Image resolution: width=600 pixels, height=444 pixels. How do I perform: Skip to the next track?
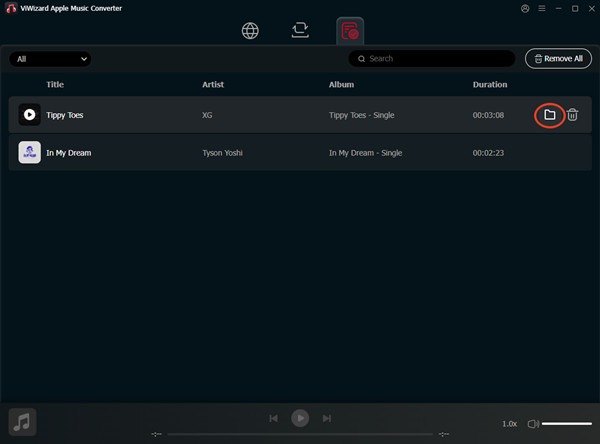pyautogui.click(x=327, y=418)
